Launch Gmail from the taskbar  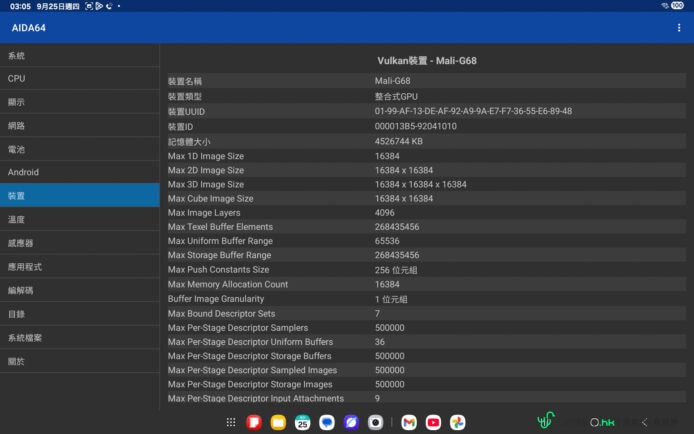pos(409,423)
